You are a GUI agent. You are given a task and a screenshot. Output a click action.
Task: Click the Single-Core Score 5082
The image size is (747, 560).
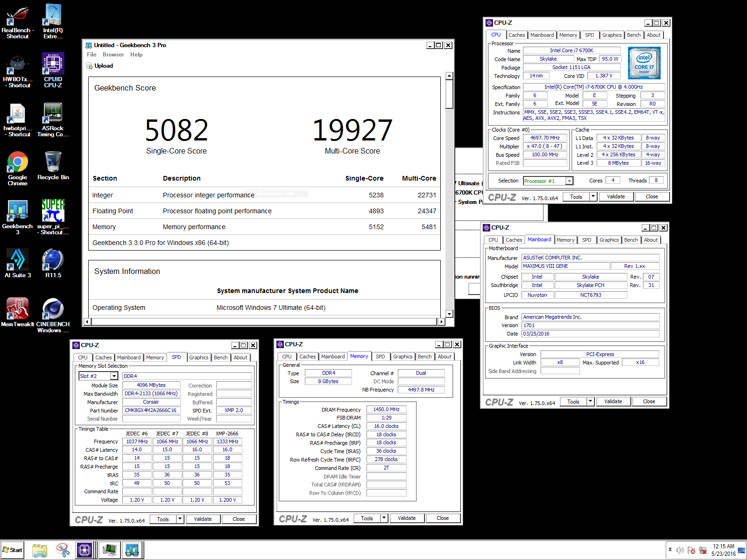click(176, 130)
